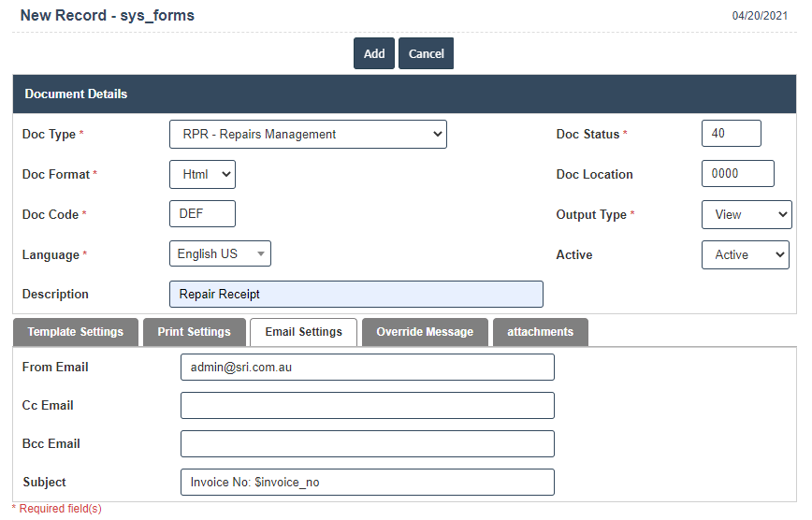Image resolution: width=812 pixels, height=520 pixels.
Task: Click the Subject input field
Action: click(x=367, y=483)
